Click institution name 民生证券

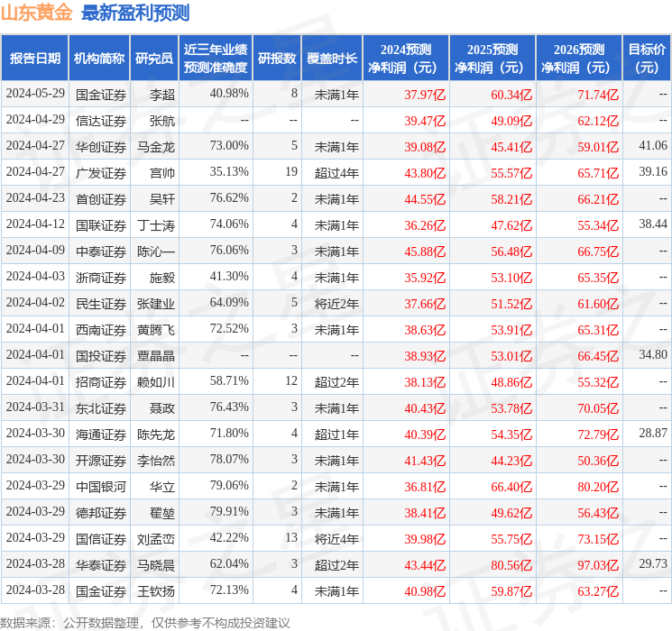pos(101,304)
